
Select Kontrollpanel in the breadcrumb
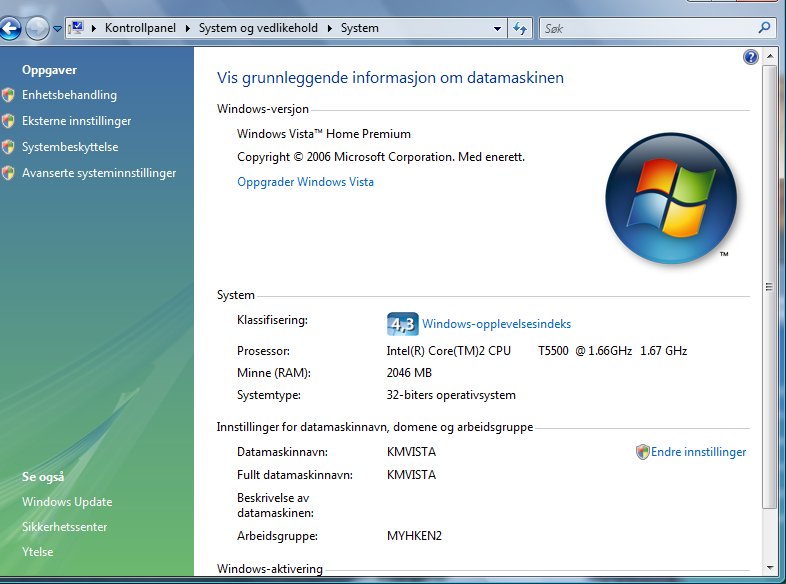pyautogui.click(x=140, y=28)
